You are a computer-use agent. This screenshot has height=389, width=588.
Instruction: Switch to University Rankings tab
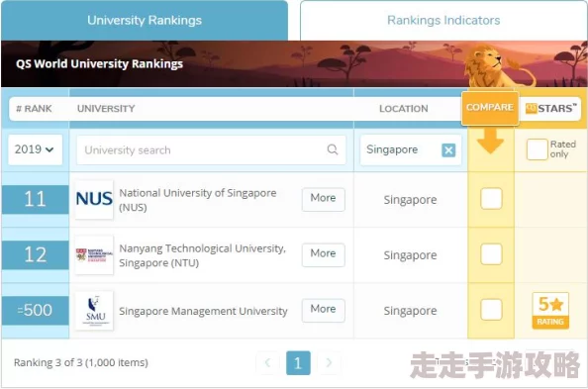tap(145, 20)
